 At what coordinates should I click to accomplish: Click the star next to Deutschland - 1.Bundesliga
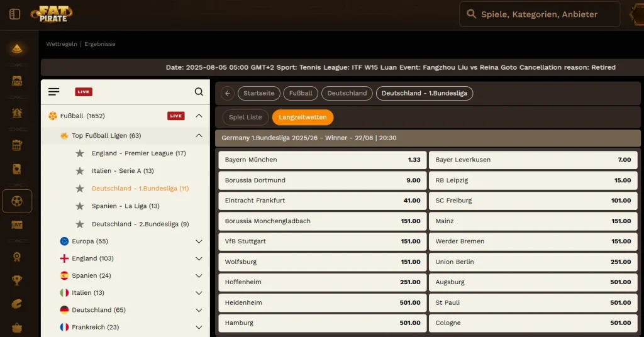(x=80, y=189)
